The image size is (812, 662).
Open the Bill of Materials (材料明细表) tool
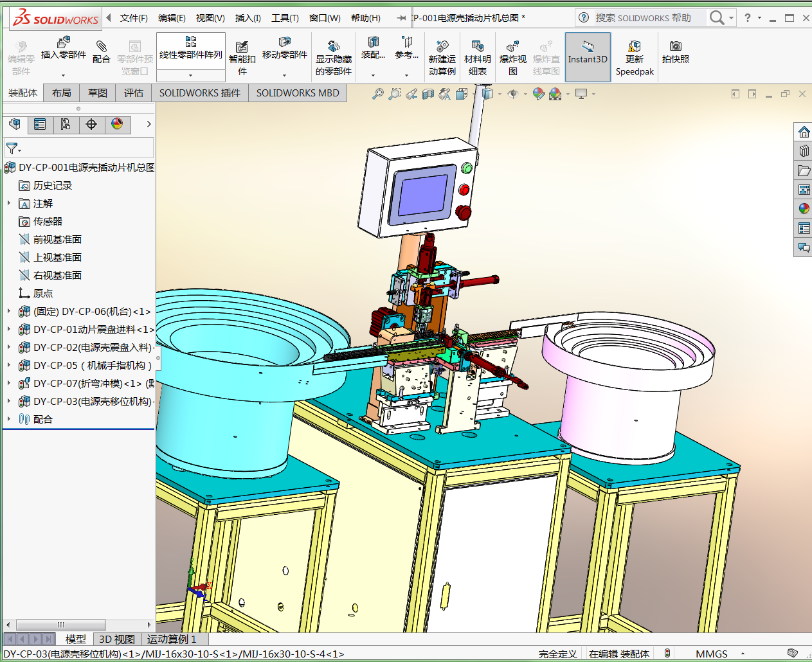coord(477,58)
